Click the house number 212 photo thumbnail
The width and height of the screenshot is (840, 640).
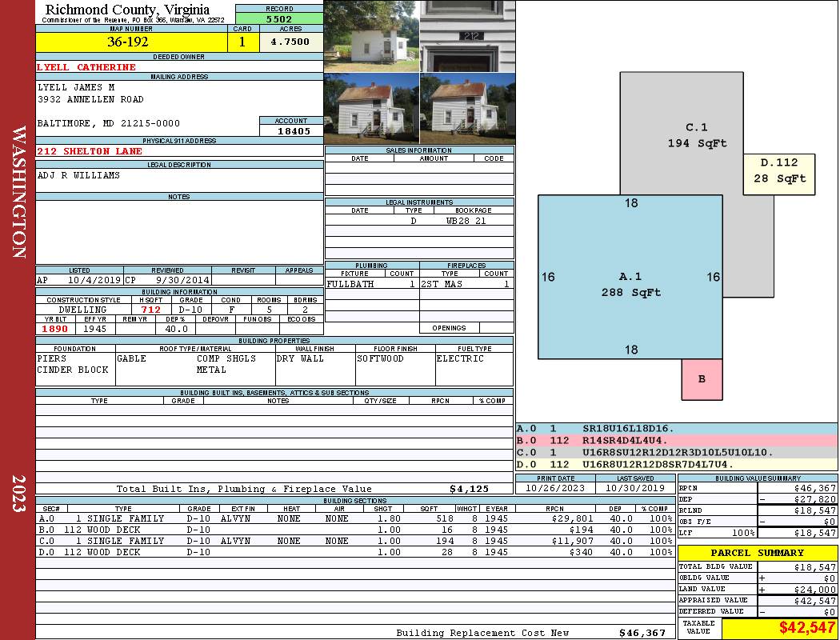[x=467, y=36]
